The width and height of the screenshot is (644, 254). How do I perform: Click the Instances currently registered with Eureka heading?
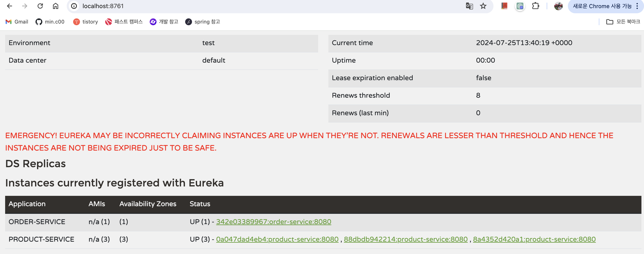click(x=115, y=183)
